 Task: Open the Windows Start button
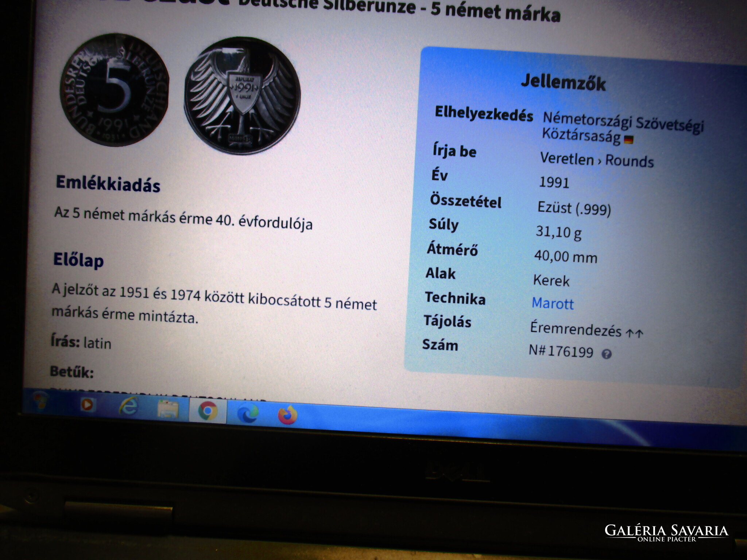point(39,400)
